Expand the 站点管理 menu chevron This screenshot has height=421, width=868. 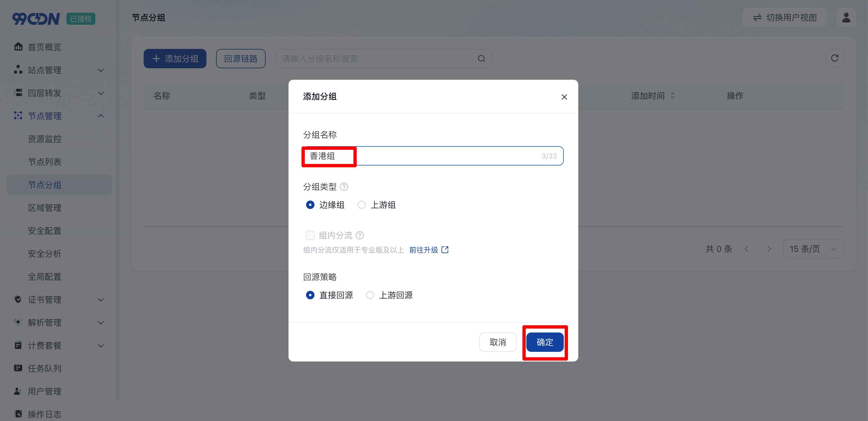coord(101,70)
